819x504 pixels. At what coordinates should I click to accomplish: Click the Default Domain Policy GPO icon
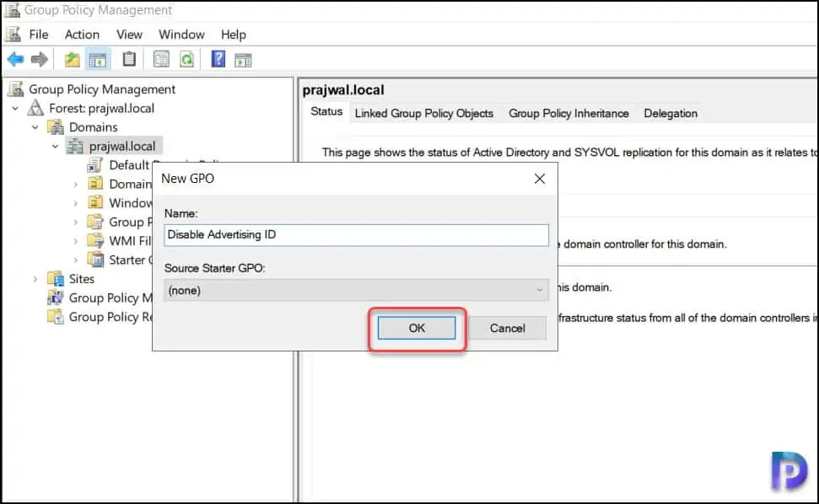[95, 165]
